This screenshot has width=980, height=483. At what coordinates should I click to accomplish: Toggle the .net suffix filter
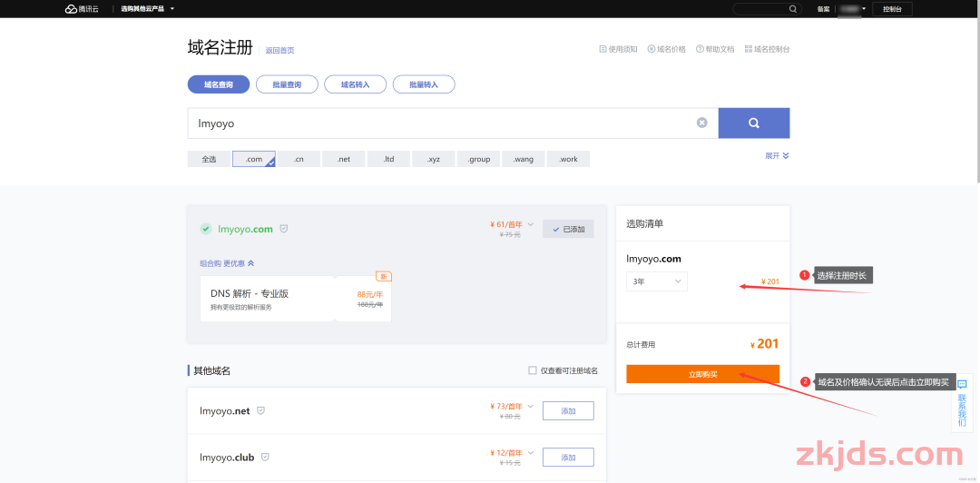(344, 159)
